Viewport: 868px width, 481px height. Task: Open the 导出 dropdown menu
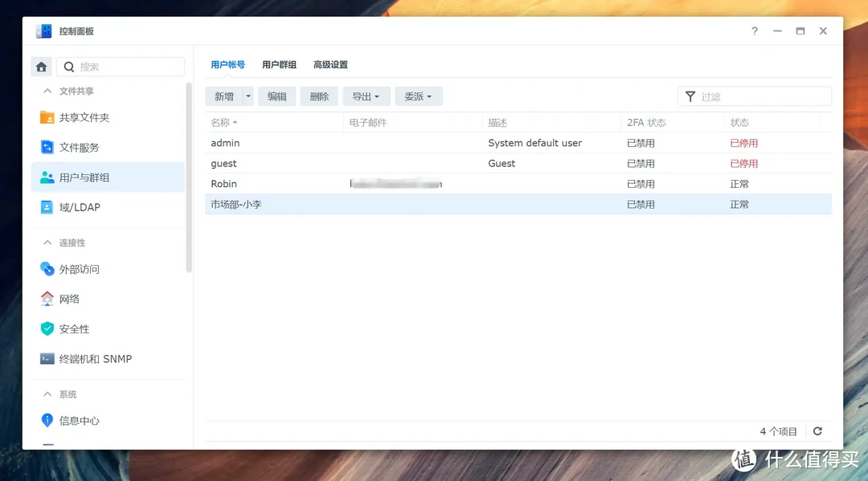[366, 96]
